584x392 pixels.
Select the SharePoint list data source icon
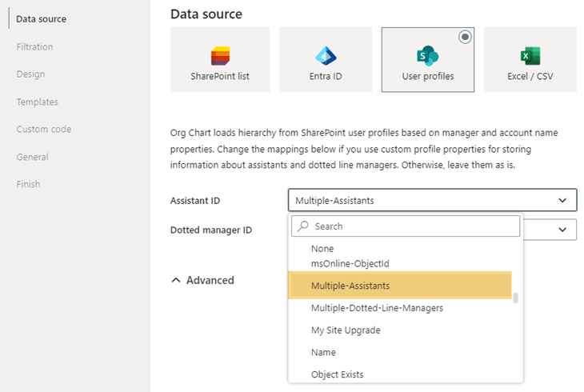(x=220, y=56)
